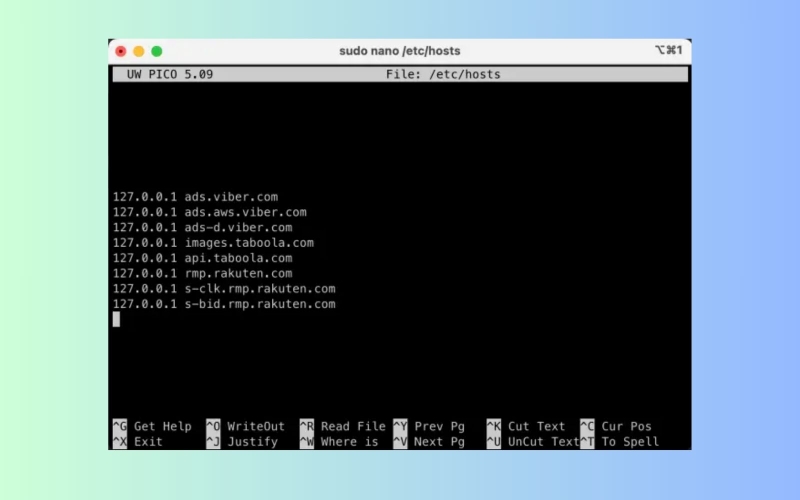Click the ^U UnCut Text shortcut
800x500 pixels.
click(x=533, y=442)
